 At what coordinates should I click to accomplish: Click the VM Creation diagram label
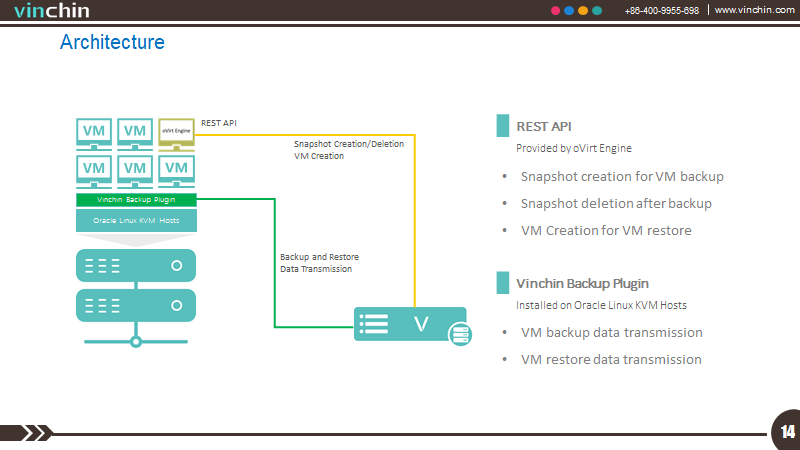[x=319, y=156]
